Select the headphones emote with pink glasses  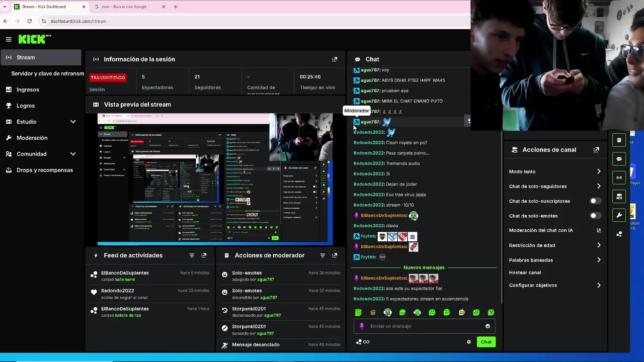(387, 312)
